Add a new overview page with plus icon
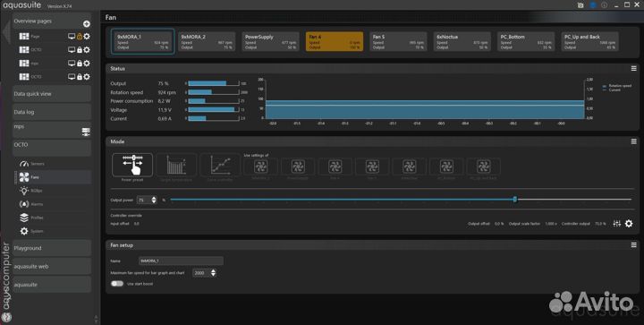The image size is (644, 325). [x=86, y=24]
